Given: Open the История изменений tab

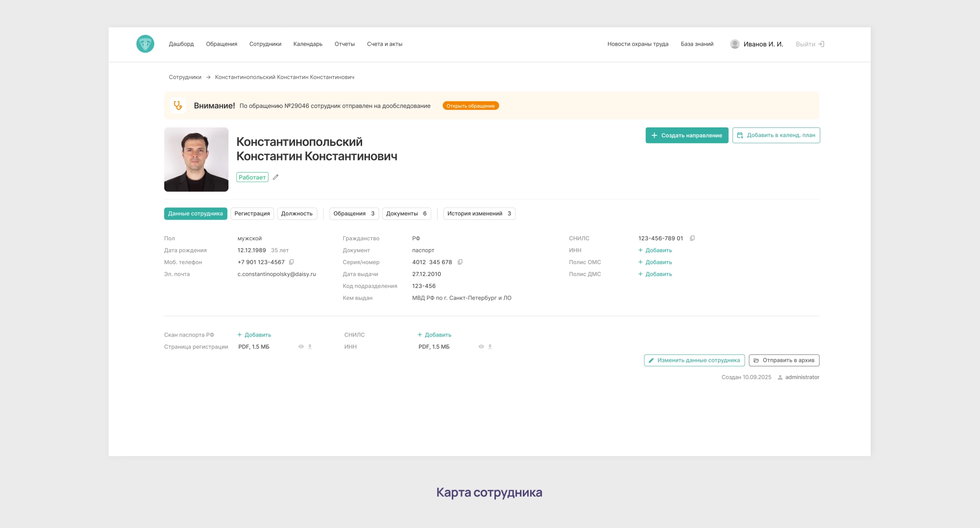Looking at the screenshot, I should [x=479, y=214].
